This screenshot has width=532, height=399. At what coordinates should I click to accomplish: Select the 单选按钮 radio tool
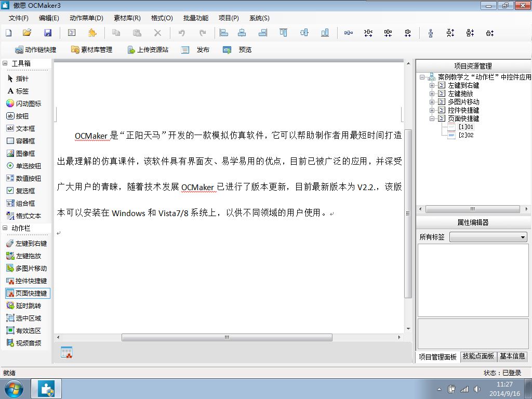[24, 166]
